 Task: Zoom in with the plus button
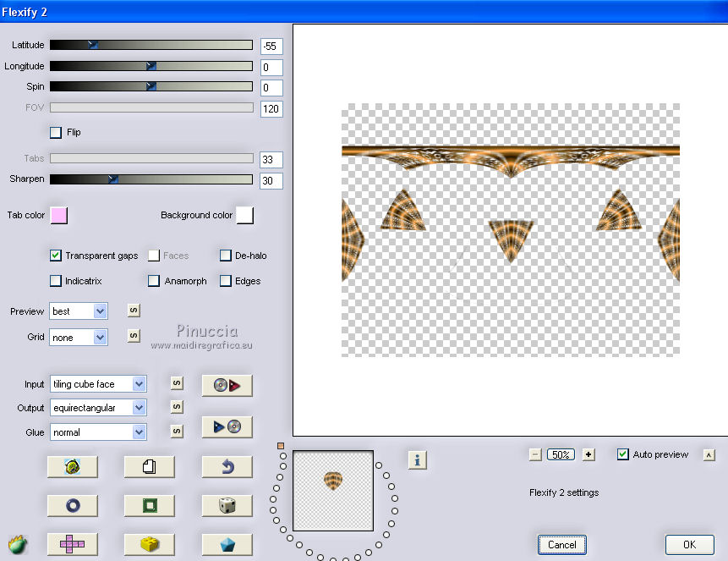pyautogui.click(x=588, y=454)
